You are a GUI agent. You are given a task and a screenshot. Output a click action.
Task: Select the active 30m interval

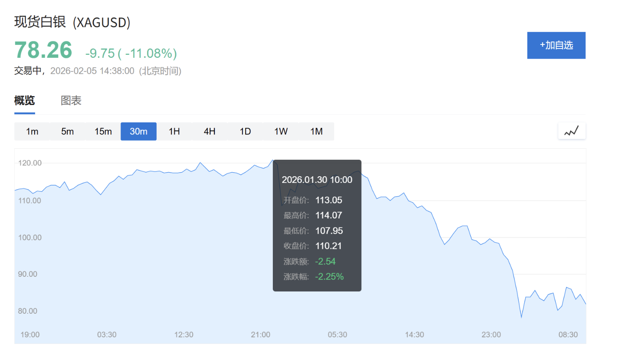click(x=138, y=132)
